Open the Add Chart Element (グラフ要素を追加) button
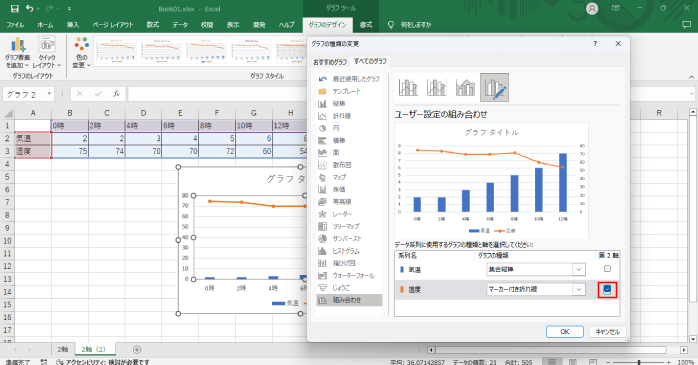Image resolution: width=698 pixels, height=365 pixels. pos(17,53)
